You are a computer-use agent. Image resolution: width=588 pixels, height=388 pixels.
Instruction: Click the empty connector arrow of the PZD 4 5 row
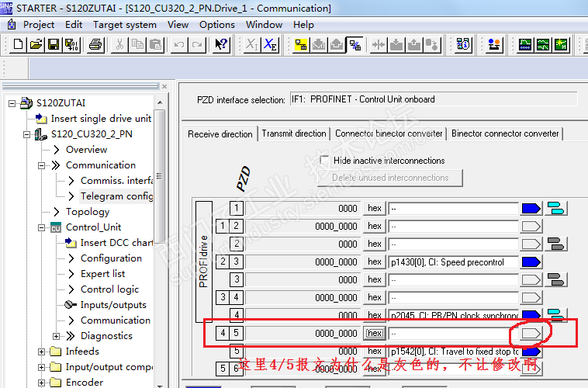coord(531,333)
